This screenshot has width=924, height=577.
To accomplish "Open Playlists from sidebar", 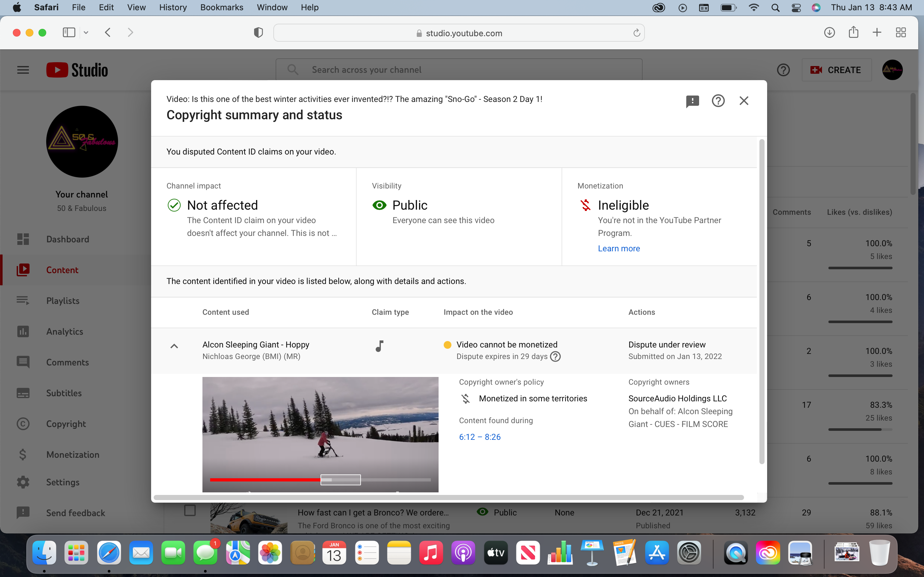I will pos(63,300).
